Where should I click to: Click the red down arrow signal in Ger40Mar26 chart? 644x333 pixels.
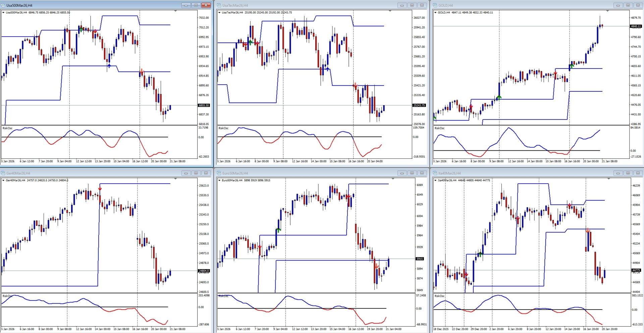pyautogui.click(x=100, y=189)
